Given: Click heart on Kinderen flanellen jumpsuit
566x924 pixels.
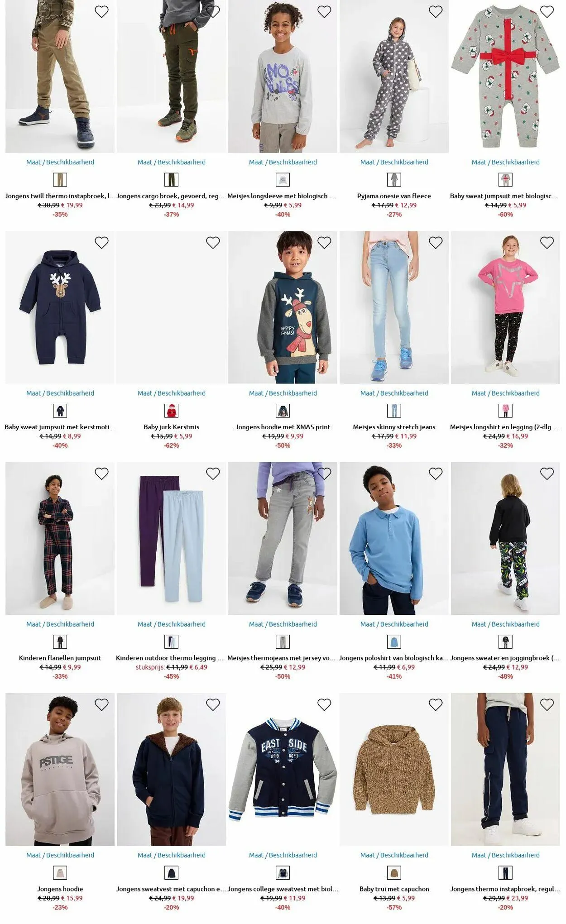Looking at the screenshot, I should click(101, 474).
